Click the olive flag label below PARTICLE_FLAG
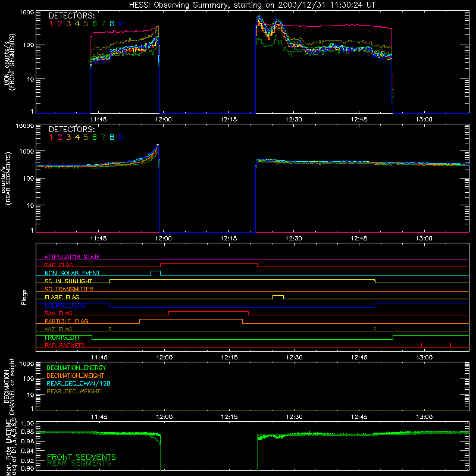The image size is (476, 476). click(58, 330)
